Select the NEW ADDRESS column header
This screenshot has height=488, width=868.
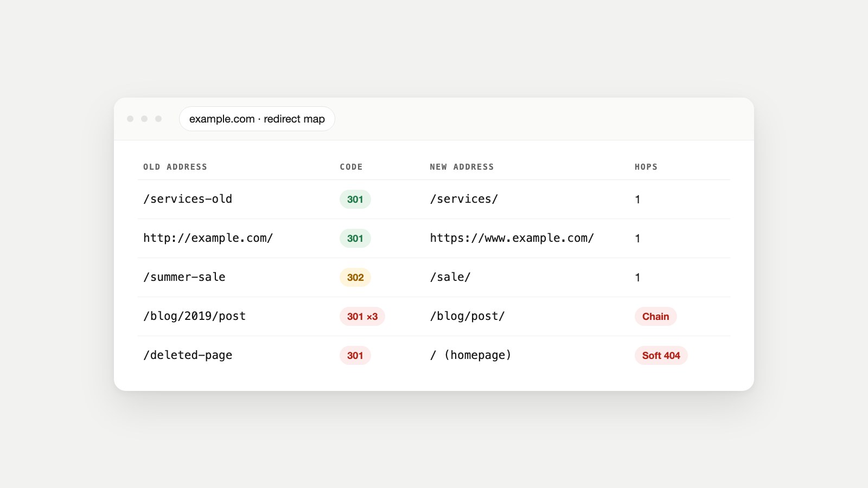tap(462, 167)
